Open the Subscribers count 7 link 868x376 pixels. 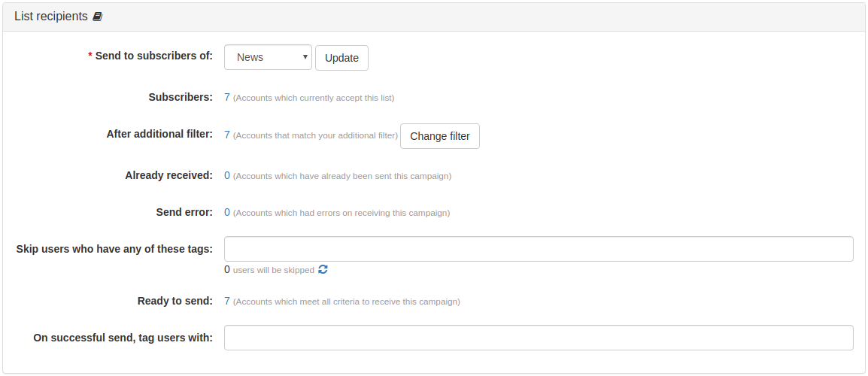[227, 98]
